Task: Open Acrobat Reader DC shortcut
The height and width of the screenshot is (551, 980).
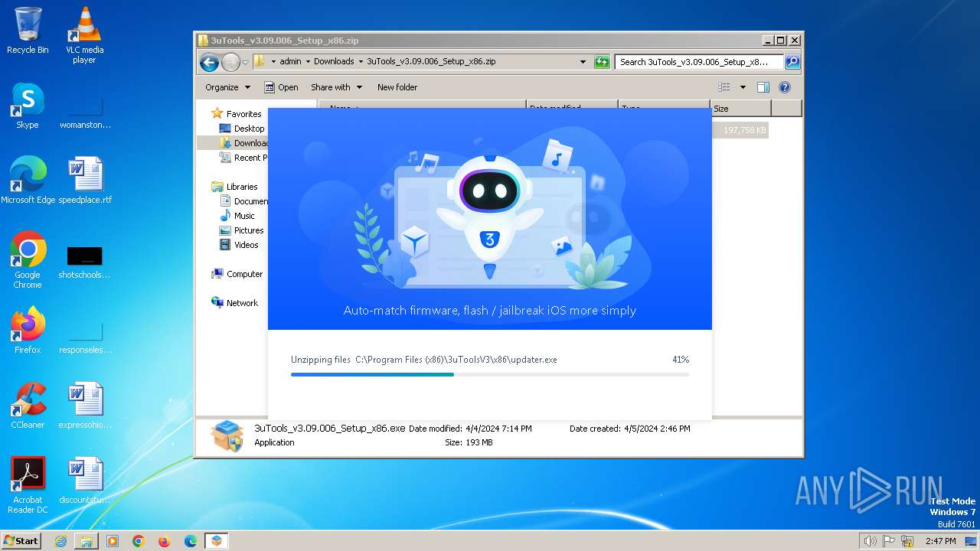Action: click(28, 485)
